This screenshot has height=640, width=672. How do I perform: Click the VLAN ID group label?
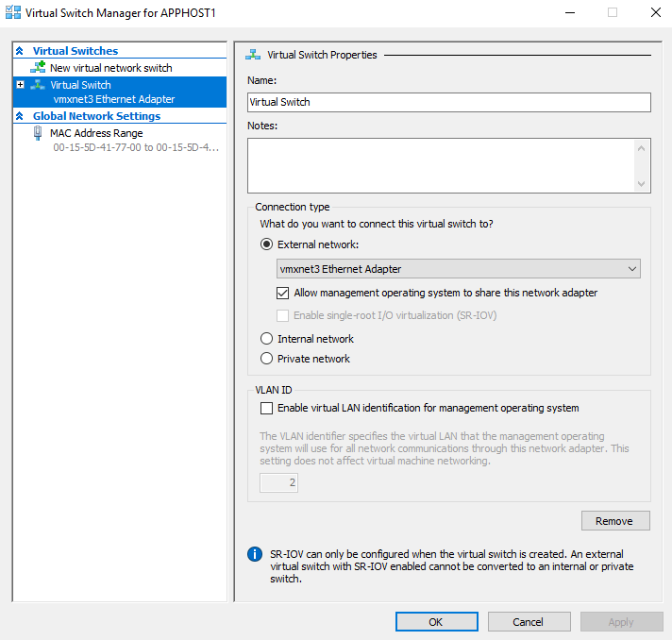(x=274, y=390)
